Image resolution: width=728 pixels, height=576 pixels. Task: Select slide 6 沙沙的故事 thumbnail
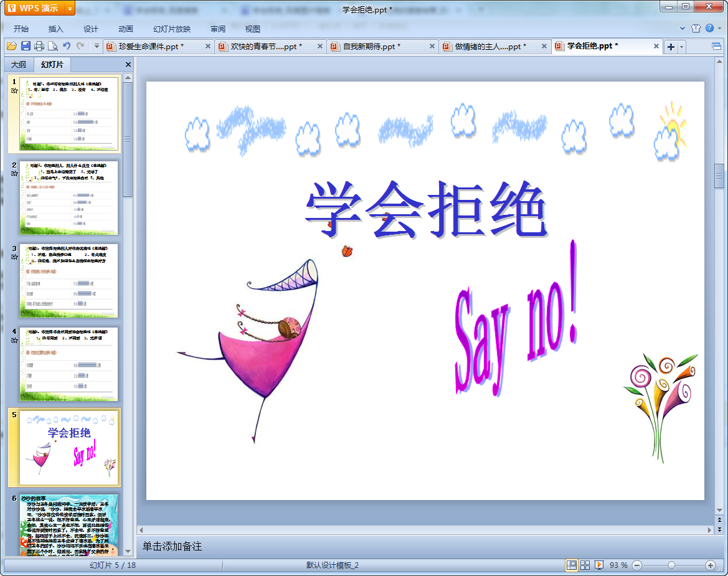[69, 525]
